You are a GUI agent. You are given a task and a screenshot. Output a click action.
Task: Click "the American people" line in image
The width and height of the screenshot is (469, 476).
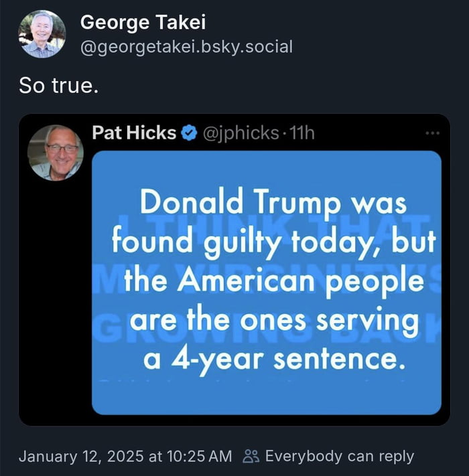coord(273,280)
